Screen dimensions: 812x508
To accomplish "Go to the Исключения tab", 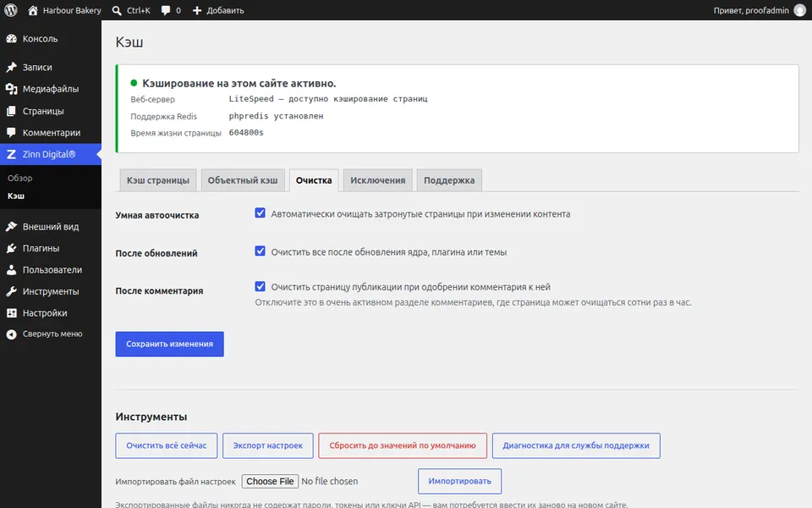I will [x=377, y=180].
